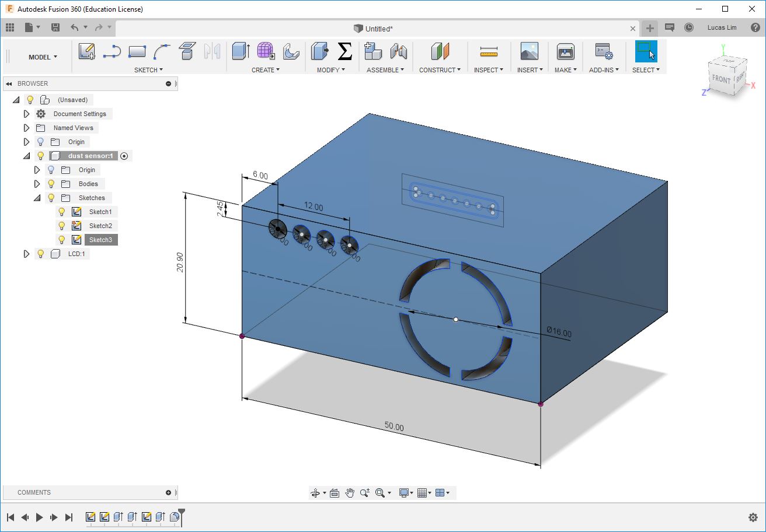Click the Press Pull modify icon
This screenshot has height=532, width=766.
pyautogui.click(x=319, y=51)
